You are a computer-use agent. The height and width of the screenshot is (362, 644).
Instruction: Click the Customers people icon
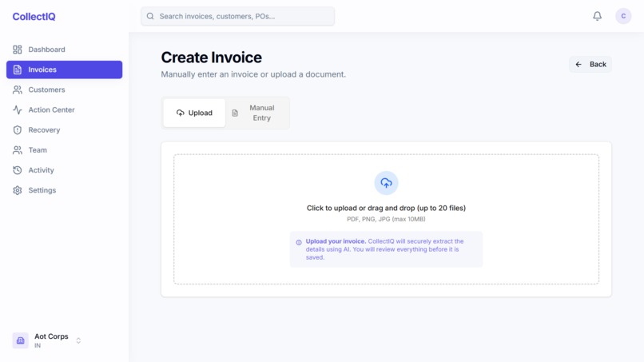(18, 90)
